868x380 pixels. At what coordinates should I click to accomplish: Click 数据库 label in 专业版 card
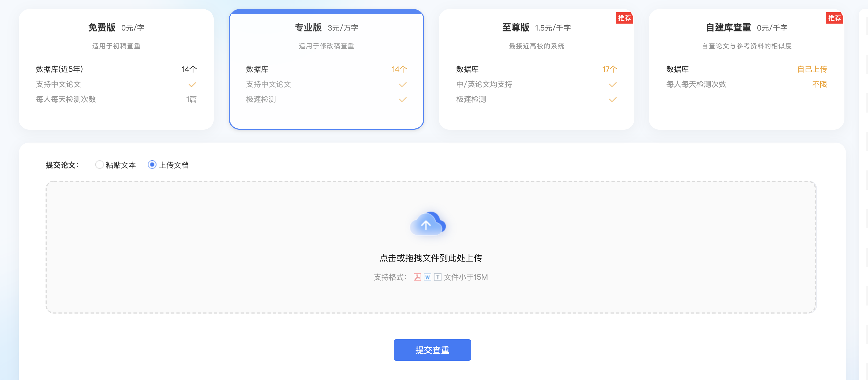pyautogui.click(x=257, y=69)
